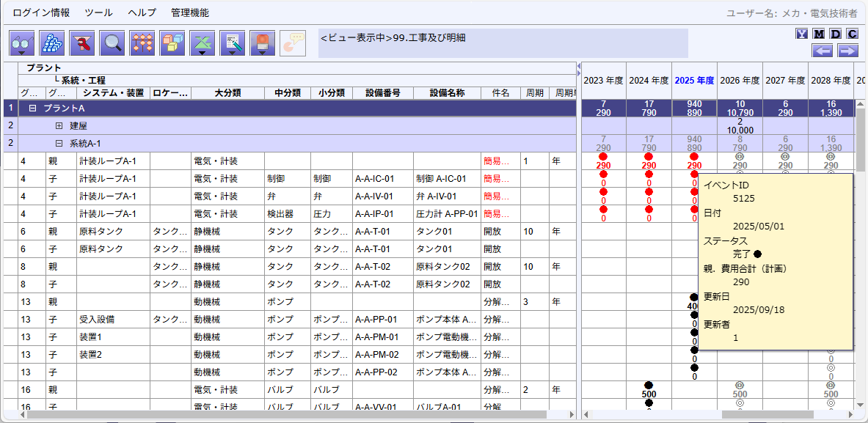Open the Excel export toolbar icon

(x=203, y=44)
